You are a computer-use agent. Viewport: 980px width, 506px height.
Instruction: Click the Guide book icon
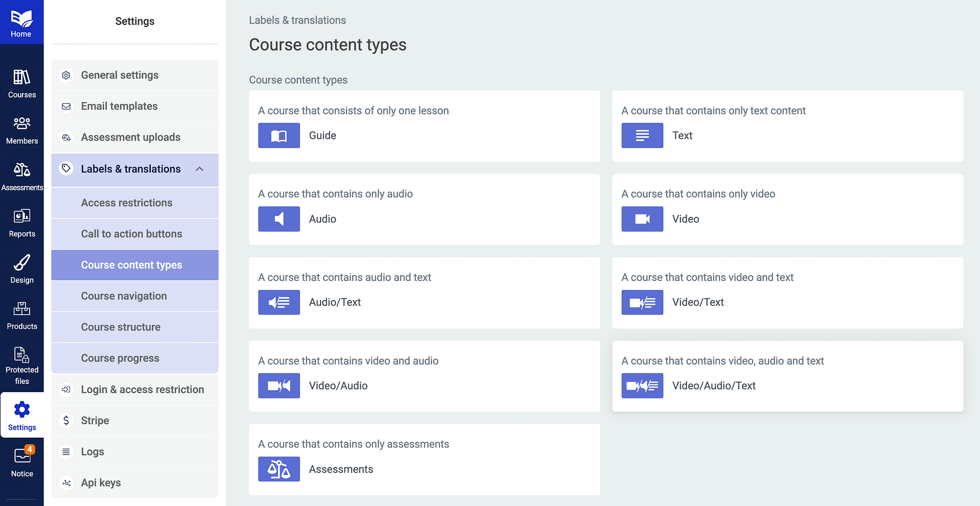pyautogui.click(x=279, y=135)
